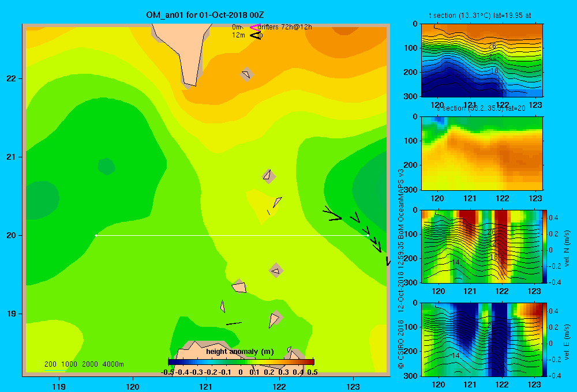Open the temperature section plot
577x392 pixels.
pyautogui.click(x=482, y=61)
